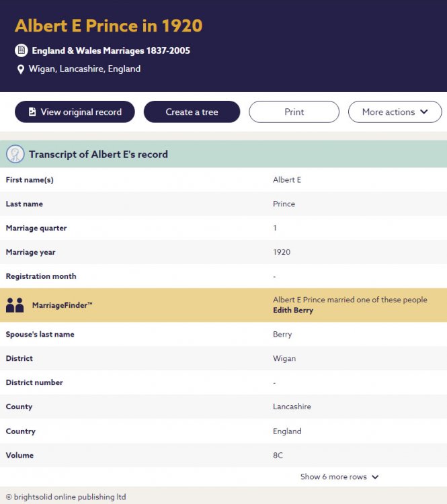Image resolution: width=447 pixels, height=504 pixels.
Task: Click the MarriageFinder couple icon
Action: point(15,305)
